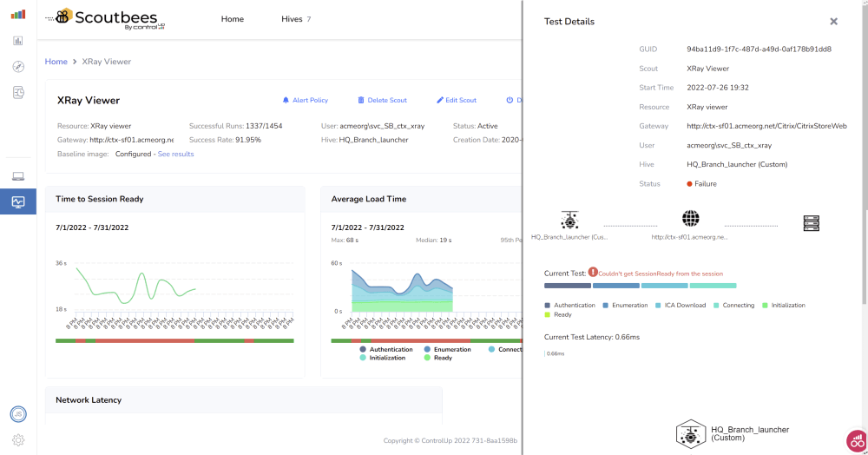The height and width of the screenshot is (455, 868).
Task: Click the See results link
Action: pos(175,154)
